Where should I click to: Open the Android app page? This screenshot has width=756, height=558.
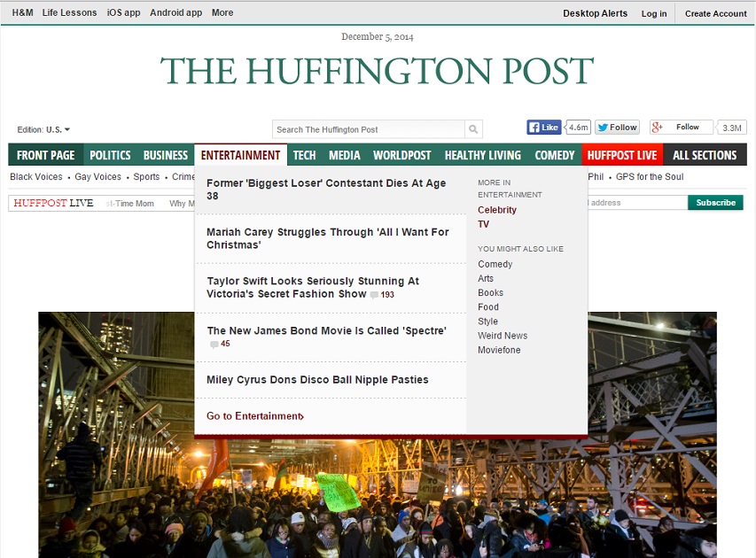[x=175, y=12]
